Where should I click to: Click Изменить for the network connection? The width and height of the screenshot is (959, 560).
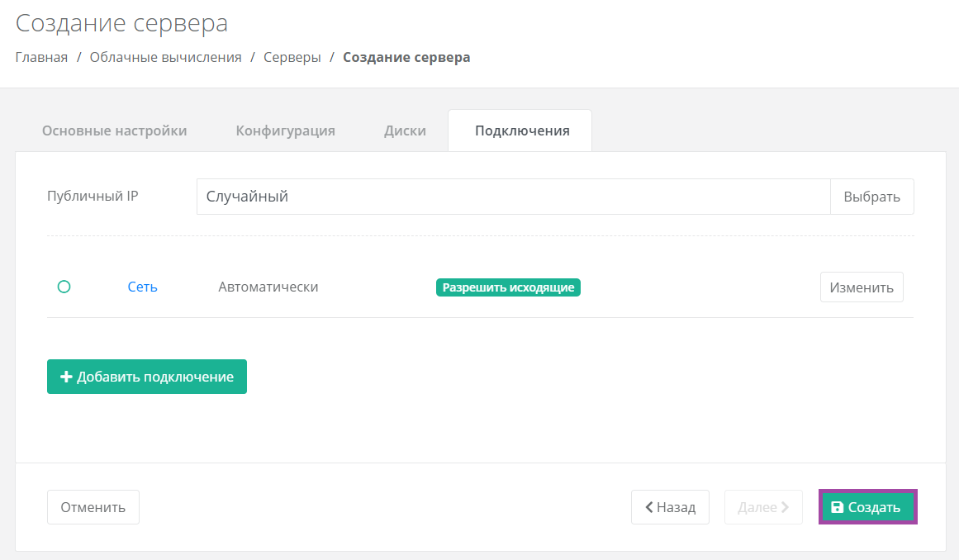point(862,287)
